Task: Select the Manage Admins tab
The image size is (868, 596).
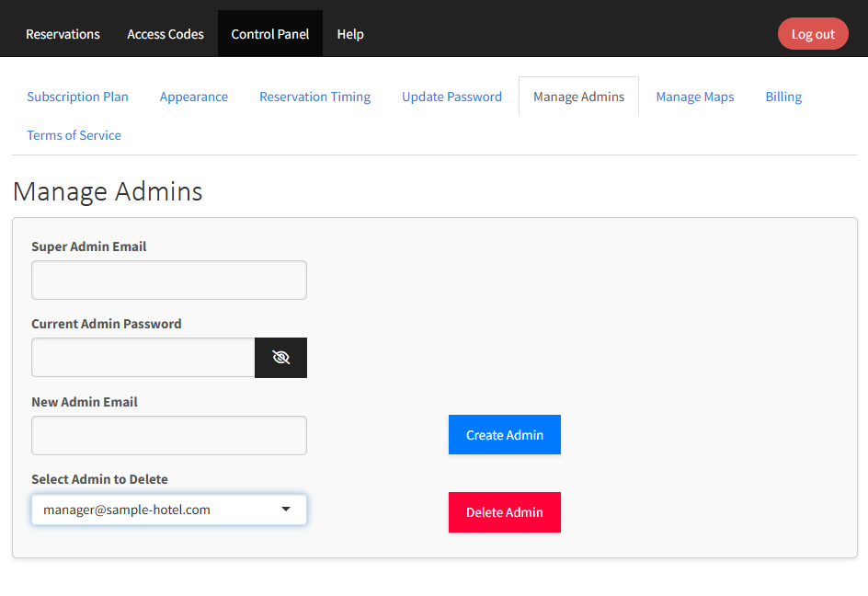Action: click(578, 96)
